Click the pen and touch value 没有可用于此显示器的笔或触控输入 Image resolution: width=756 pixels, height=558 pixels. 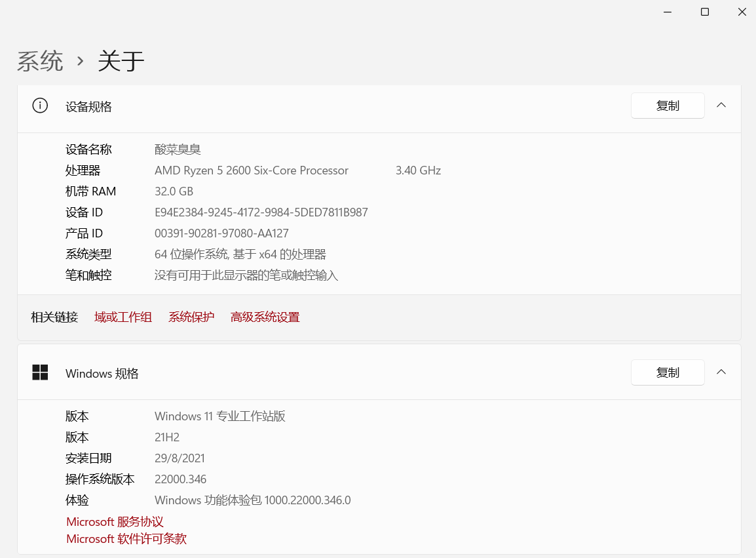tap(246, 275)
